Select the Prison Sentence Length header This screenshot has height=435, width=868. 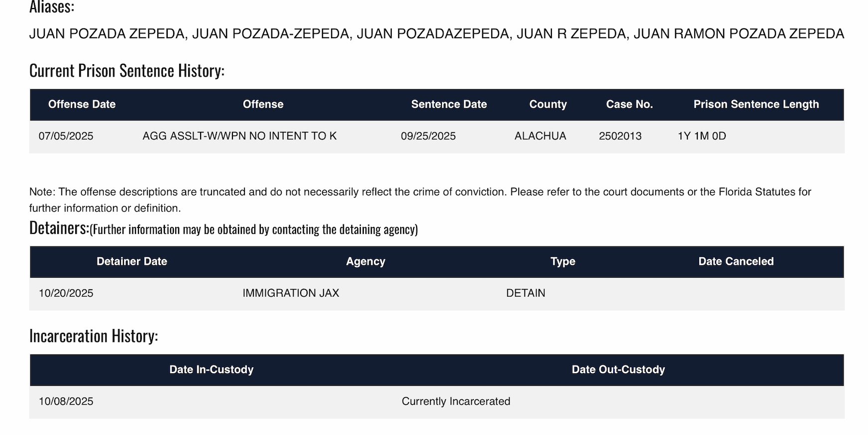pyautogui.click(x=756, y=105)
